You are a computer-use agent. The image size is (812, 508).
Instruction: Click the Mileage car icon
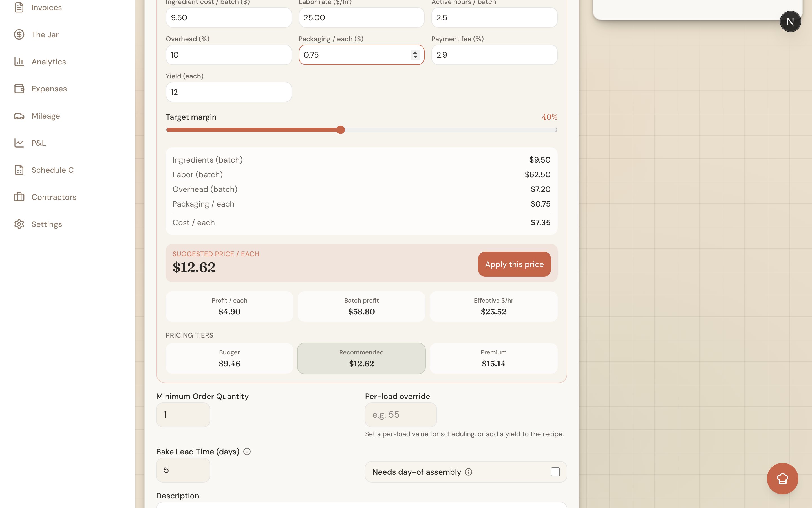point(19,116)
